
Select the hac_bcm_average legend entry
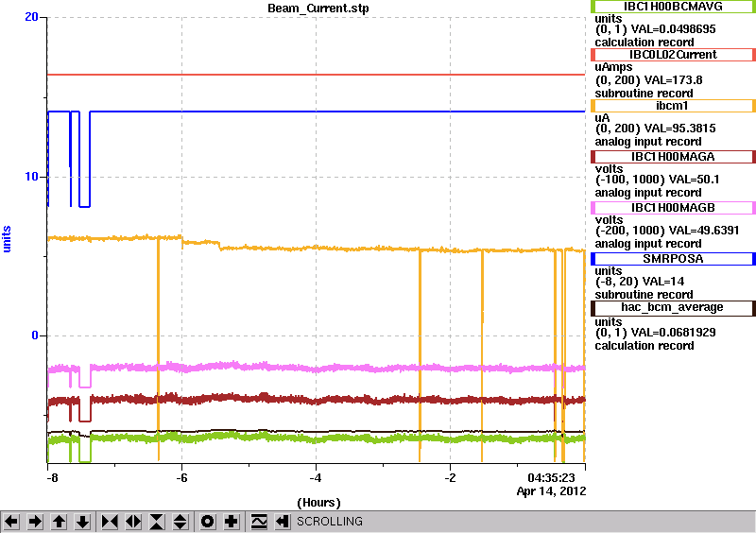pos(673,307)
